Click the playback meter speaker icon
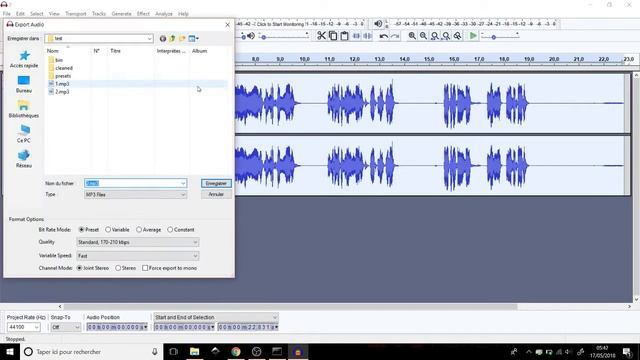 (x=378, y=24)
